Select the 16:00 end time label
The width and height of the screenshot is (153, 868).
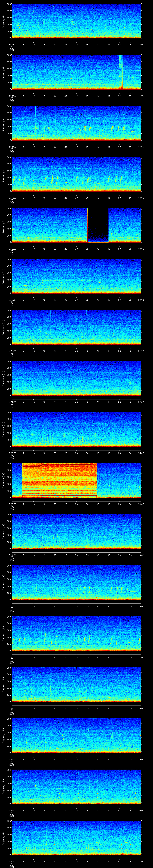pyautogui.click(x=141, y=96)
